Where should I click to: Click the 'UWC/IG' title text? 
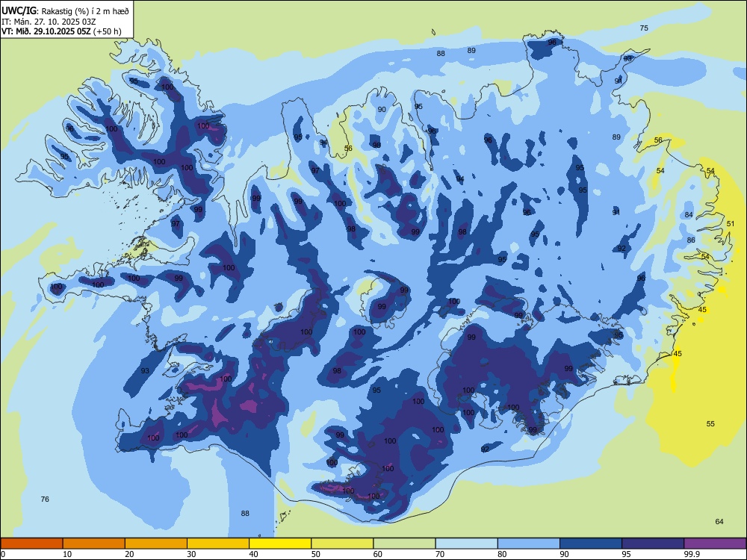19,10
